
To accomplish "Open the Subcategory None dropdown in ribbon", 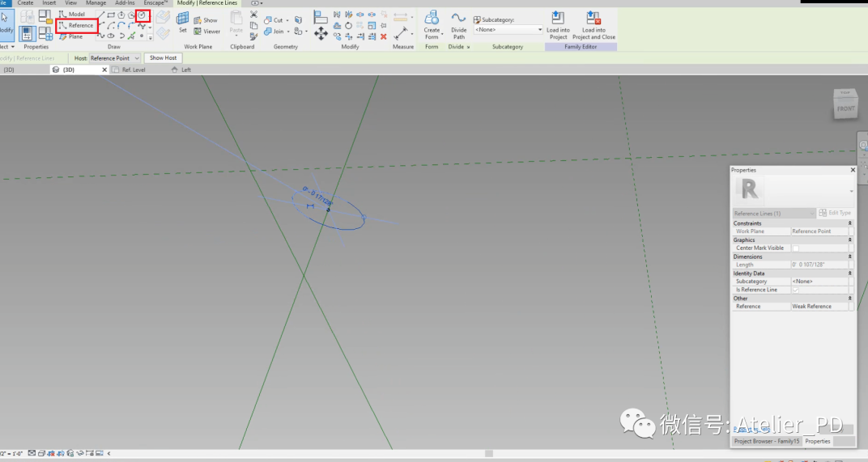I will coord(508,30).
